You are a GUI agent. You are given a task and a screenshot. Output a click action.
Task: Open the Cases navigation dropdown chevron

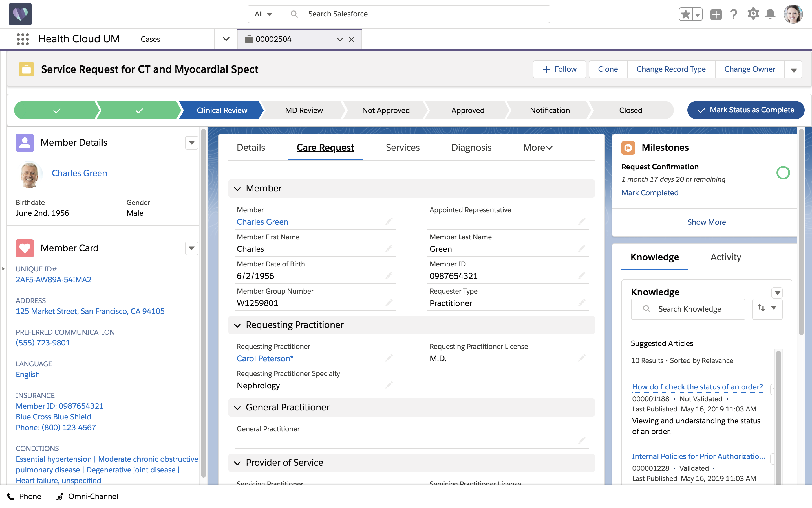[226, 39]
